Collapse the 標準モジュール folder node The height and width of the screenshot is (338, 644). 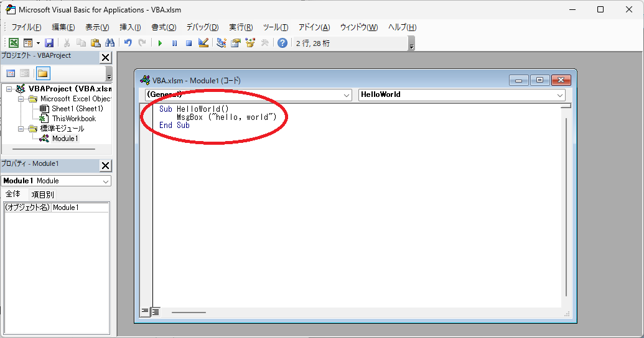point(21,129)
